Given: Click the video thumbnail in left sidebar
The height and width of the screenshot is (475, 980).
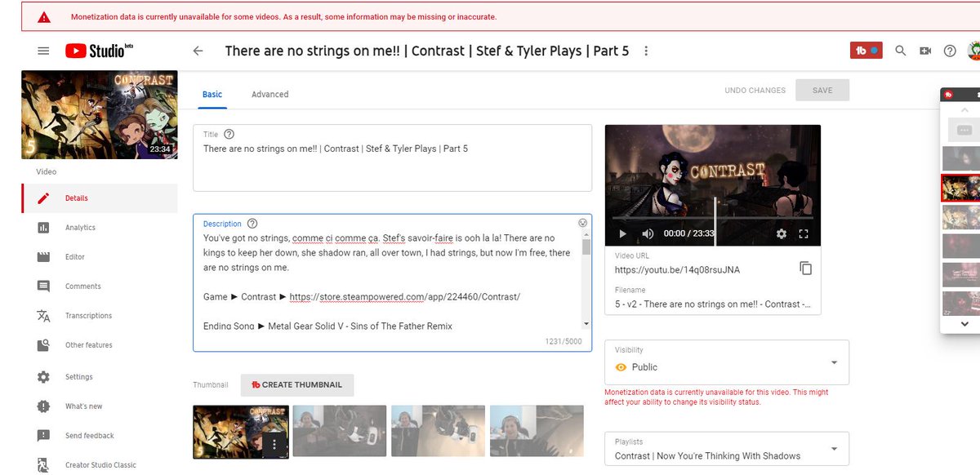Looking at the screenshot, I should coord(99,115).
